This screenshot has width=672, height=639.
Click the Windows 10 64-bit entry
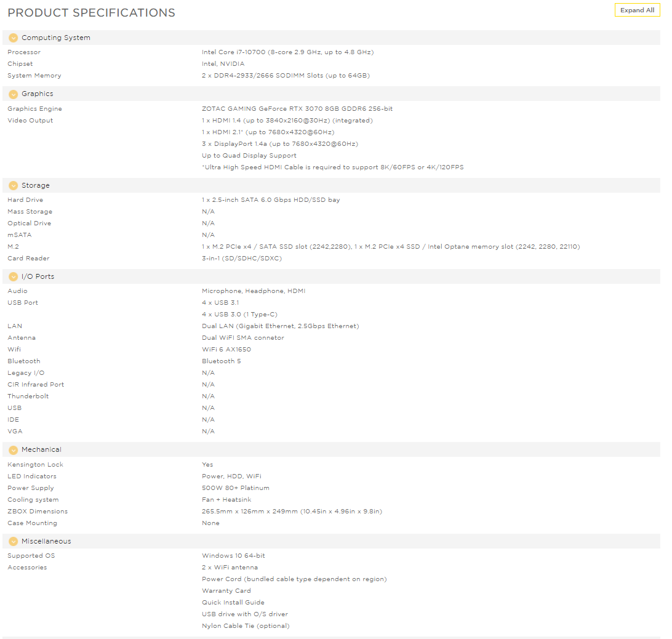(233, 555)
